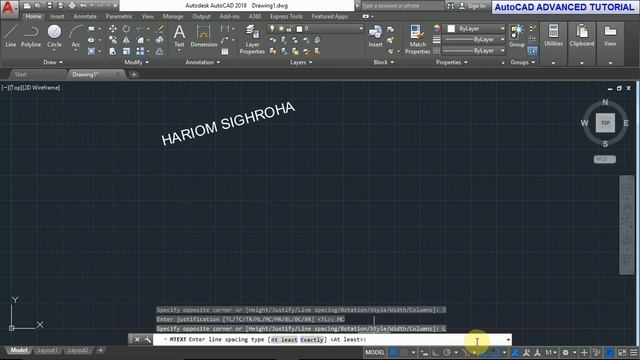Click the AutoCAD application menu logo
Viewport: 640px width, 360px height.
click(9, 9)
